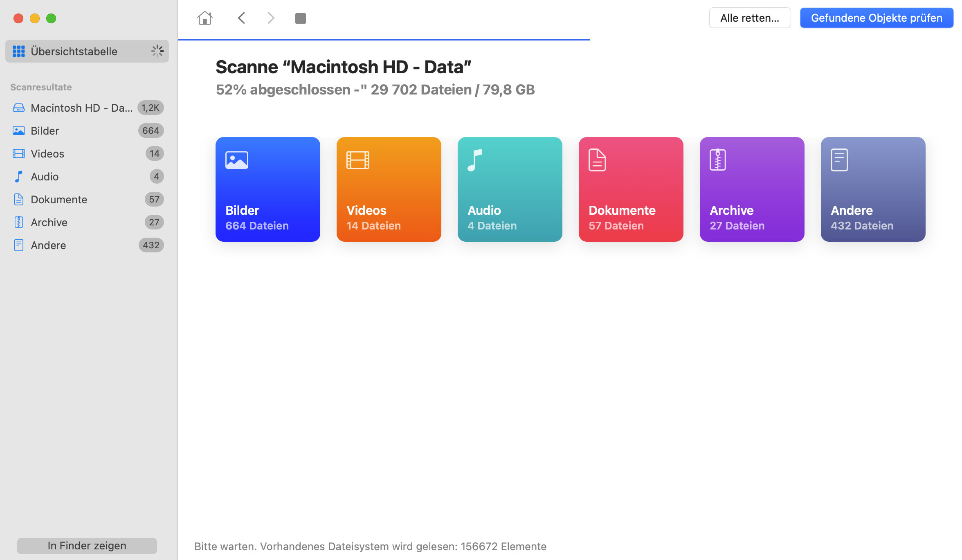The width and height of the screenshot is (962, 560).
Task: Click the stop scan square button
Action: pyautogui.click(x=301, y=18)
